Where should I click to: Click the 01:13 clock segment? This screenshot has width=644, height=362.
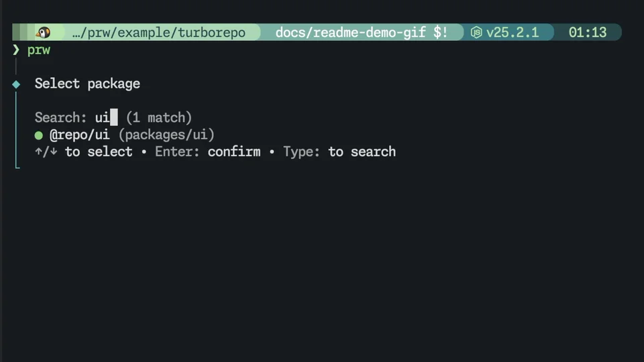coord(587,32)
